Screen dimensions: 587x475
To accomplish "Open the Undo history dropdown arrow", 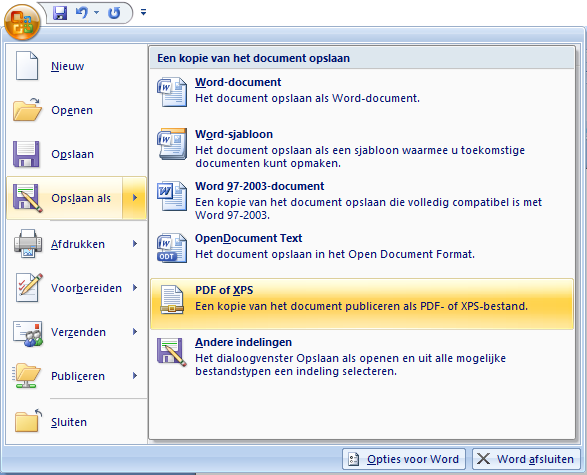I will [96, 12].
